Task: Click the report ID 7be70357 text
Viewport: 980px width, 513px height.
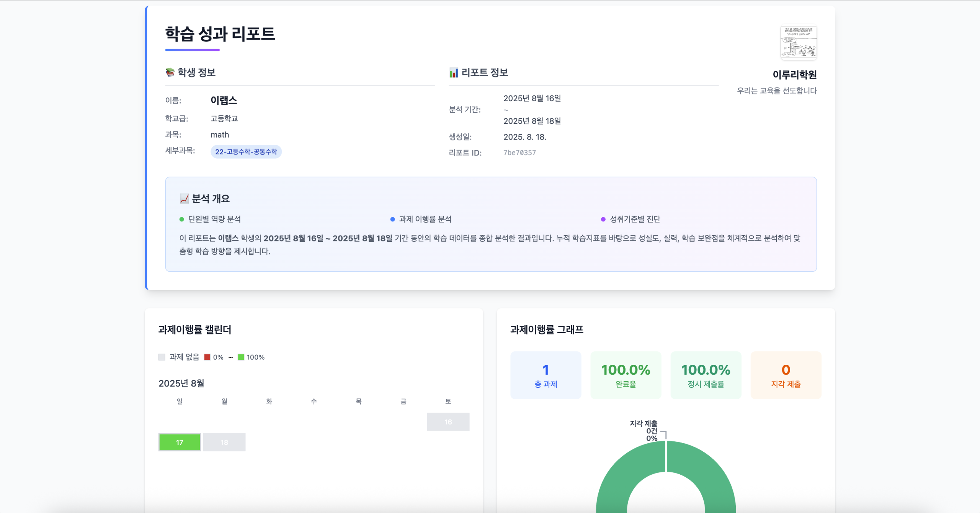Action: tap(519, 152)
